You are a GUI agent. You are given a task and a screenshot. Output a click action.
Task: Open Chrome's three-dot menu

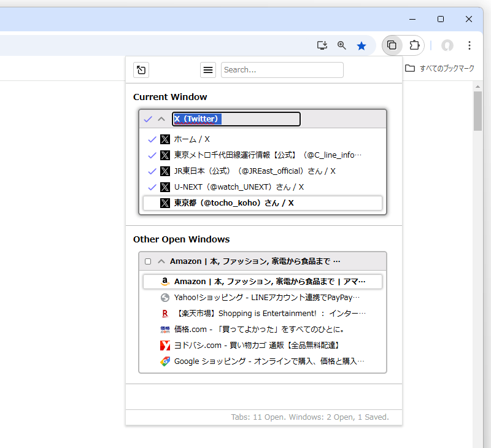(469, 45)
